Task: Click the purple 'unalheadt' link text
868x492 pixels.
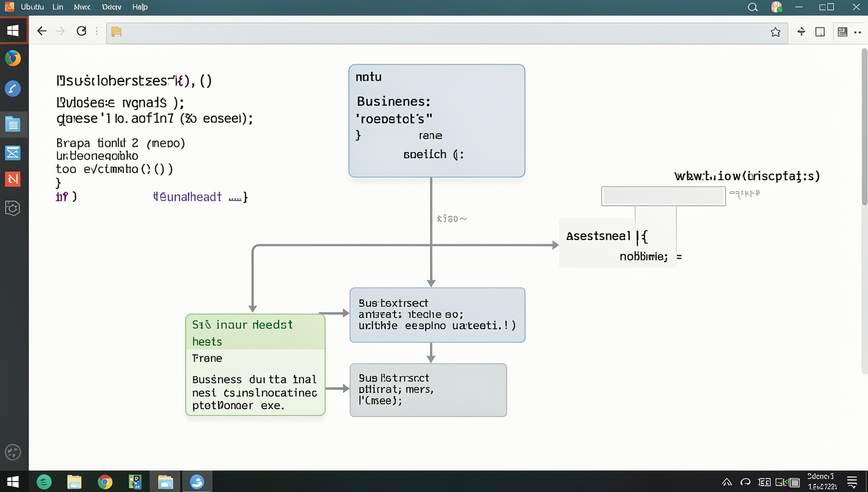Action: pyautogui.click(x=188, y=197)
